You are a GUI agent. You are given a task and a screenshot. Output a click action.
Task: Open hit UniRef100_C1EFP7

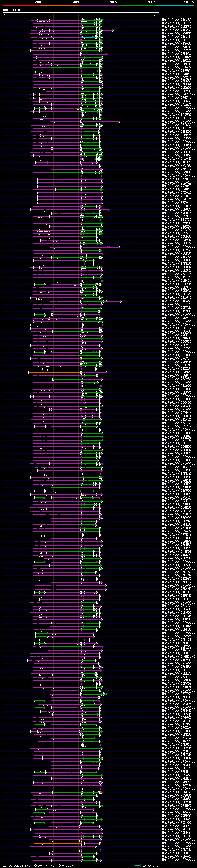[x=177, y=26]
